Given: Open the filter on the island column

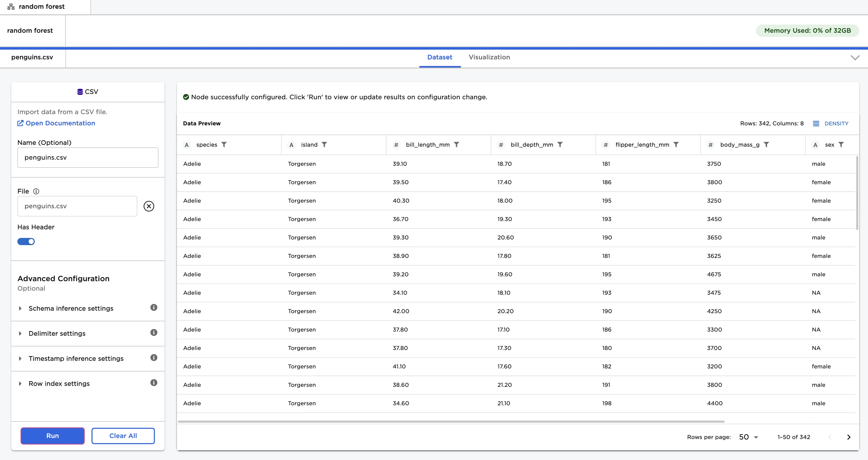Looking at the screenshot, I should tap(325, 144).
